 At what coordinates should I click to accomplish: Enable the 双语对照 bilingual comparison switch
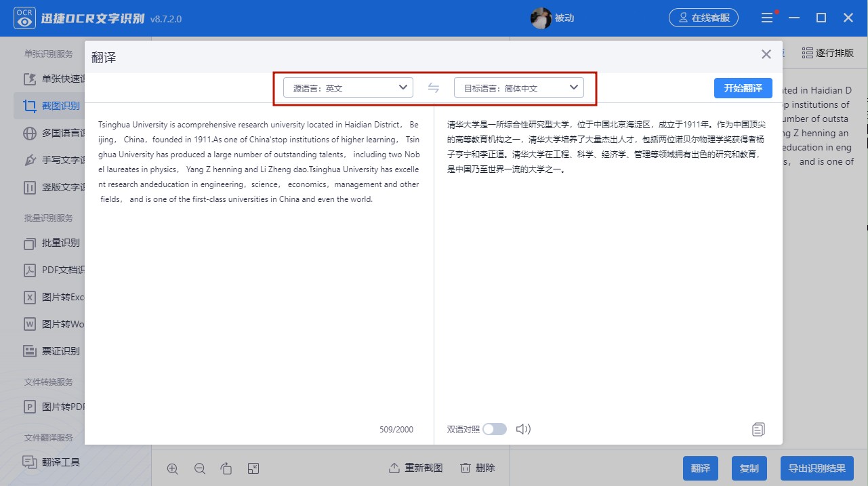coord(495,428)
